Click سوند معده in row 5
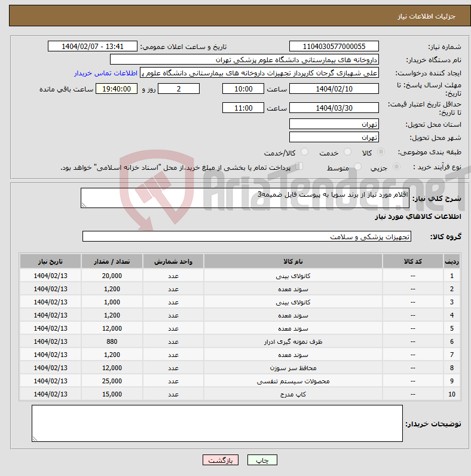Image resolution: width=471 pixels, height=476 pixels. coord(293,328)
